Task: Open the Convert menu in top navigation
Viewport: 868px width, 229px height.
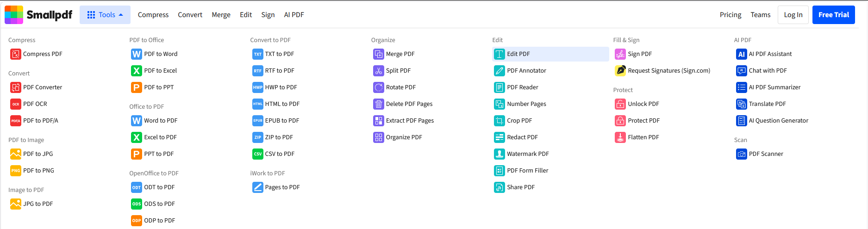Action: pyautogui.click(x=190, y=15)
